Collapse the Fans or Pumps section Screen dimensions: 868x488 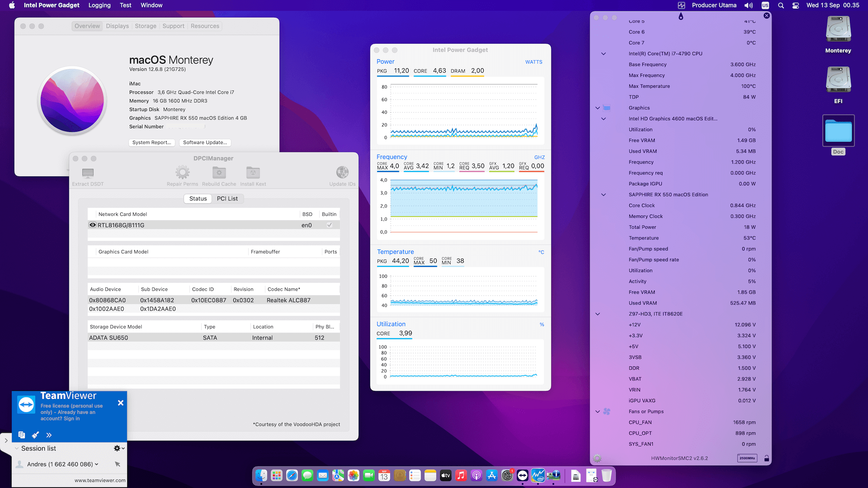point(598,412)
